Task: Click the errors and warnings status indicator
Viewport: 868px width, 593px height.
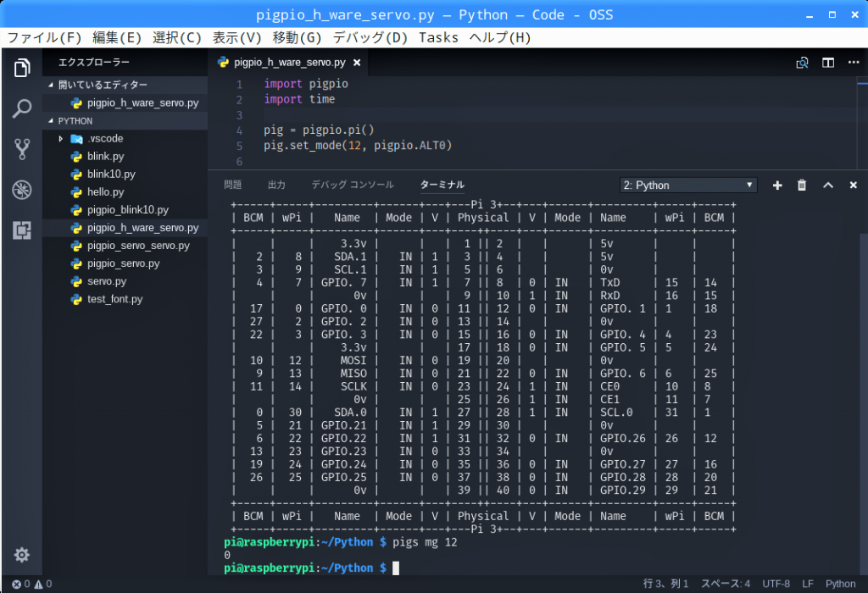Action: click(x=32, y=584)
